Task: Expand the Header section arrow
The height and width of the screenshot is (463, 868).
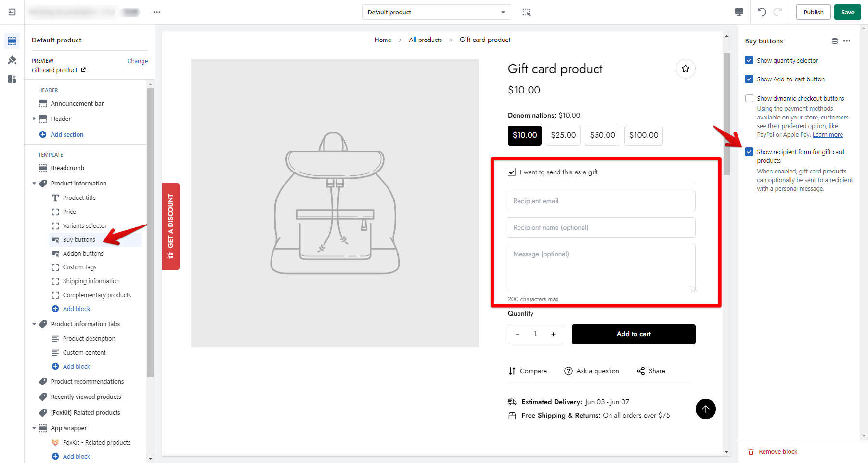Action: pos(34,119)
